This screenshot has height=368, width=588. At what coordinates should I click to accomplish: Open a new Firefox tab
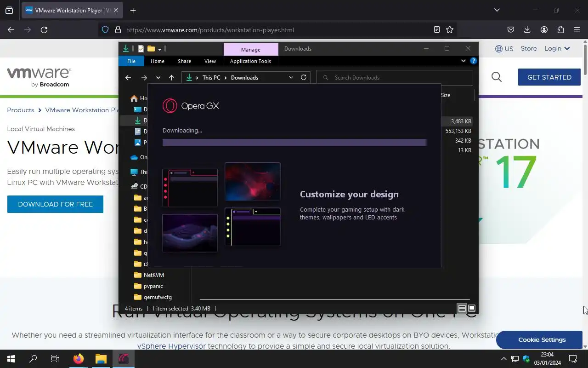(x=133, y=10)
